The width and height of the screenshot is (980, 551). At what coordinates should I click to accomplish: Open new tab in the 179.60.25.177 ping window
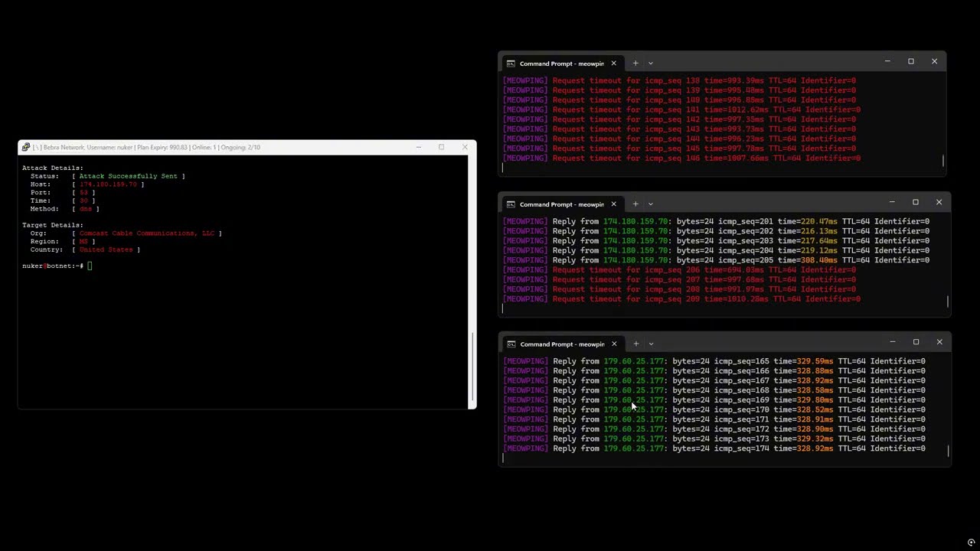click(636, 344)
